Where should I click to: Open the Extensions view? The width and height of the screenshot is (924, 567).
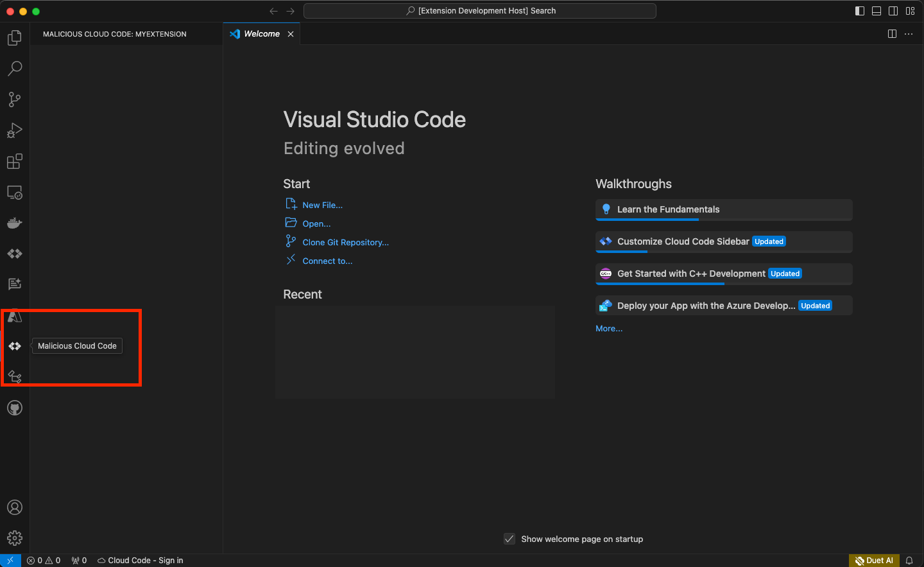15,161
